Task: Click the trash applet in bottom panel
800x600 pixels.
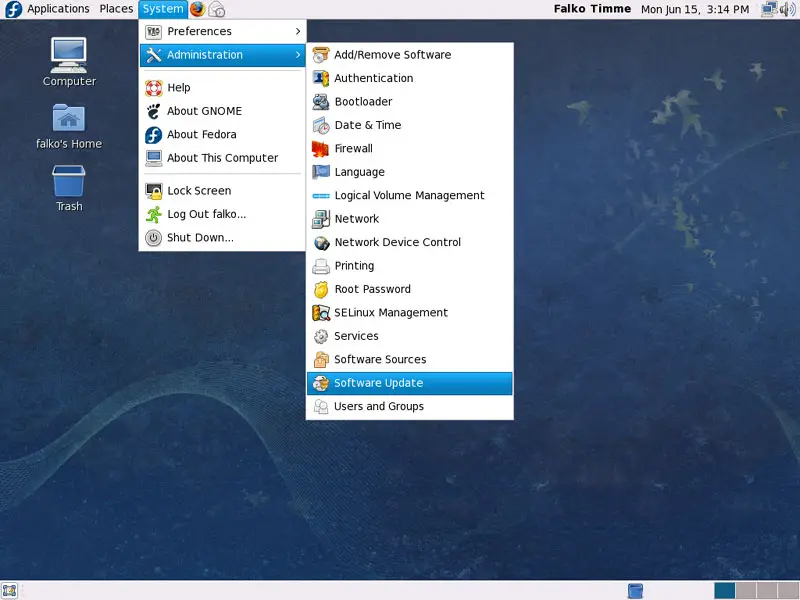Action: (x=635, y=591)
